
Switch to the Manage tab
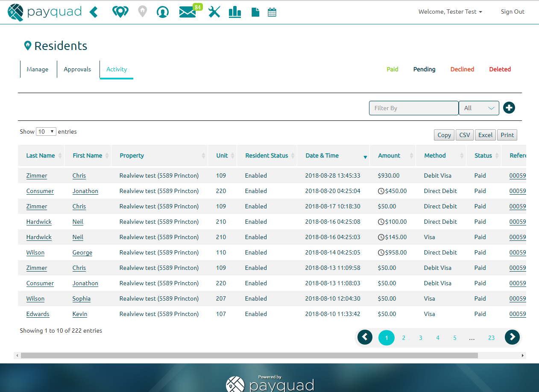[x=37, y=69]
